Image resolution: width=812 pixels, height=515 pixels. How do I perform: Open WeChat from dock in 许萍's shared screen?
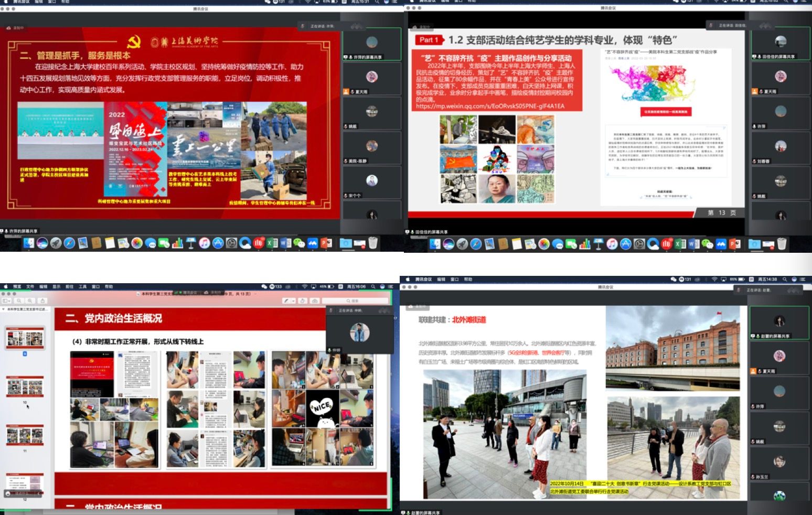click(x=299, y=243)
